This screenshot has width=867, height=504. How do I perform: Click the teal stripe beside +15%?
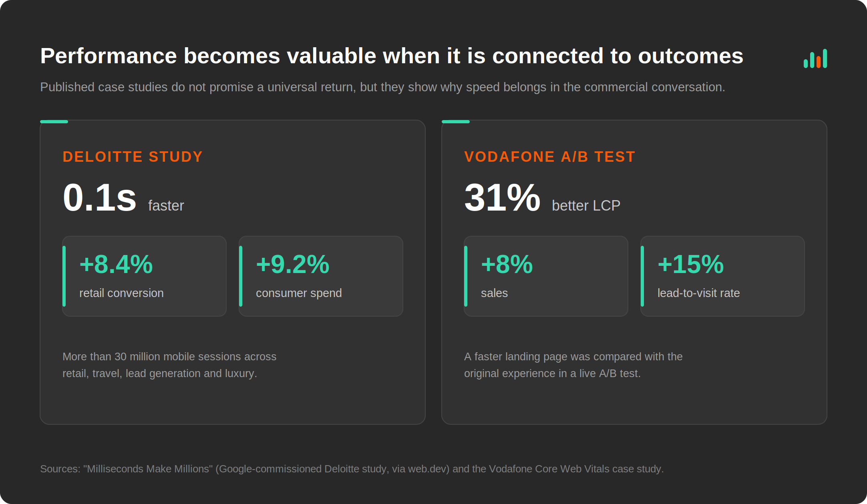[x=642, y=276]
